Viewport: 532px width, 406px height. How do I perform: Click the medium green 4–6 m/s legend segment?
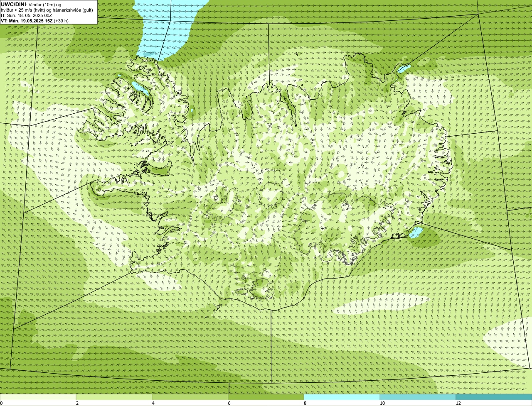click(x=190, y=397)
